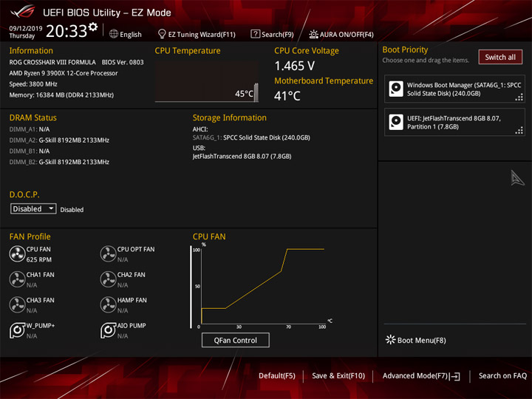Click AMD Ryzen 9 3900X processor text

(64, 73)
